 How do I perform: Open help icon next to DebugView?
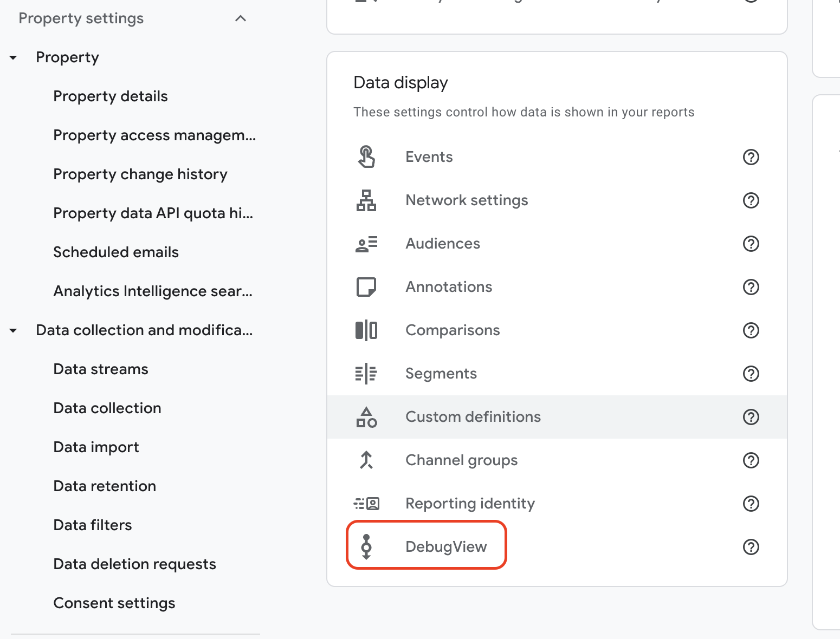click(x=751, y=547)
